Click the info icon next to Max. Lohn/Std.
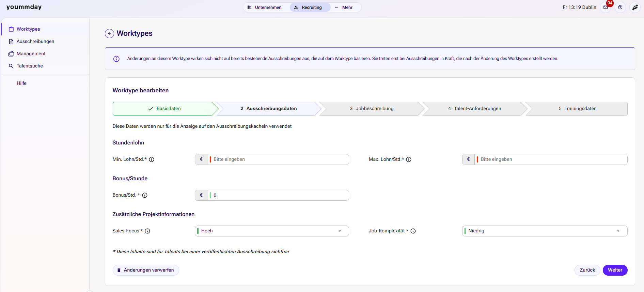 409,159
